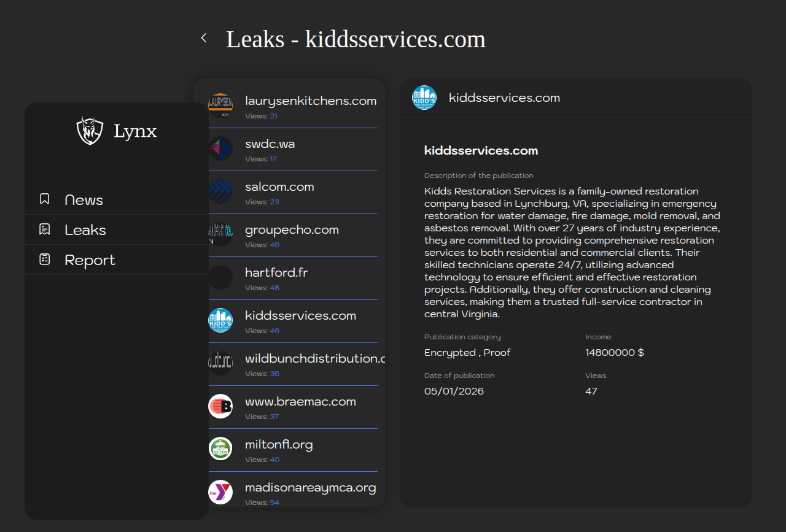Image resolution: width=786 pixels, height=532 pixels.
Task: Select the Leaks menu label
Action: click(85, 230)
